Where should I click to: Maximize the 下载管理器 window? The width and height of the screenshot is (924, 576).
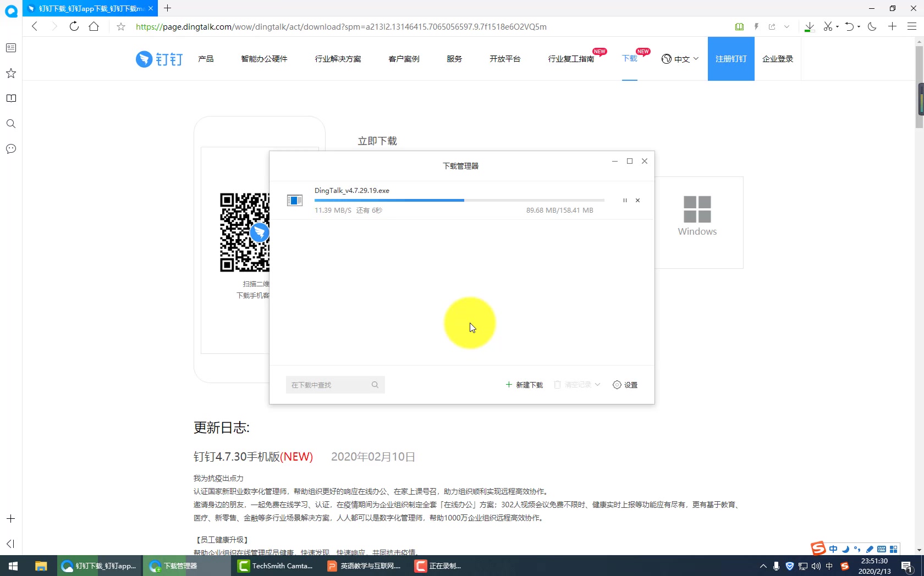[630, 161]
